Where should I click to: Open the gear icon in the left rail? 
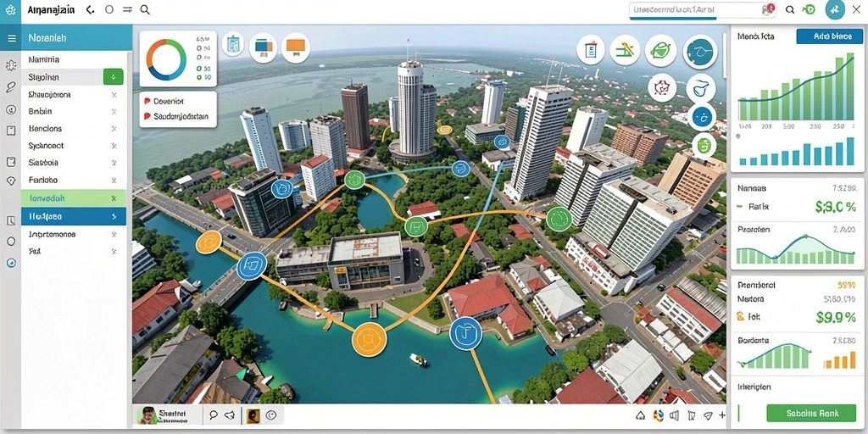coord(10,65)
